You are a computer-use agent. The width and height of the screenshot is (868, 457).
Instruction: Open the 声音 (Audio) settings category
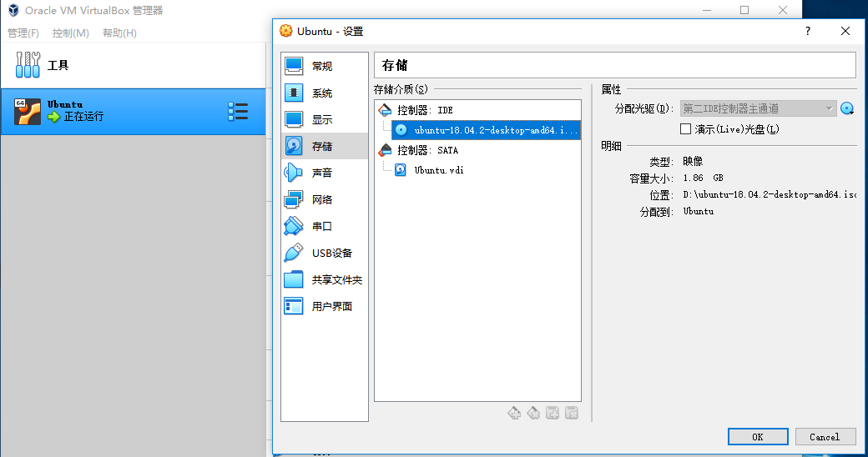coord(325,173)
